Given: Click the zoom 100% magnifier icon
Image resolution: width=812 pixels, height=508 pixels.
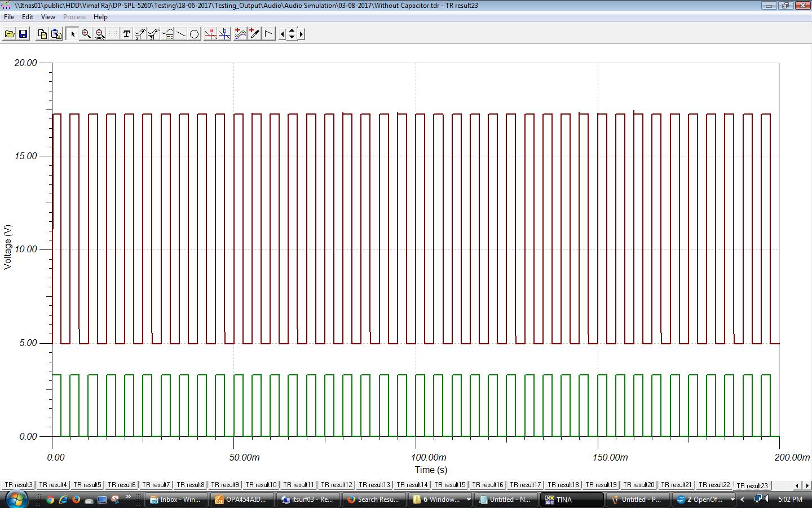Looking at the screenshot, I should click(x=100, y=34).
